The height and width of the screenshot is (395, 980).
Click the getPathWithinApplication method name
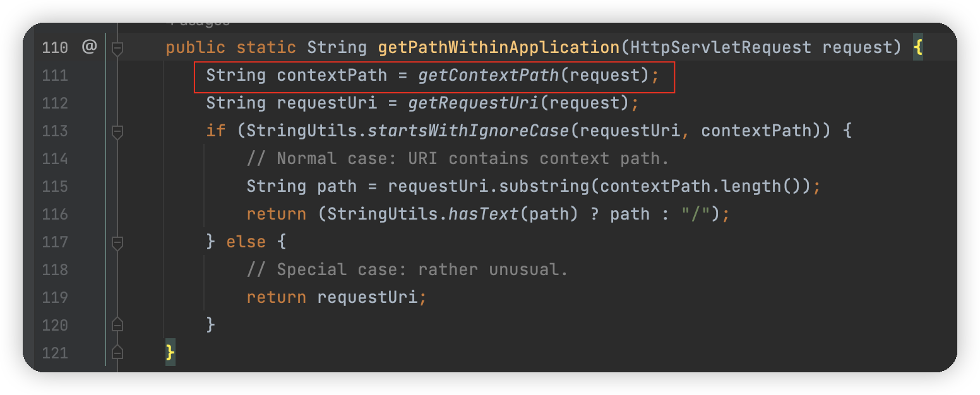(x=498, y=47)
